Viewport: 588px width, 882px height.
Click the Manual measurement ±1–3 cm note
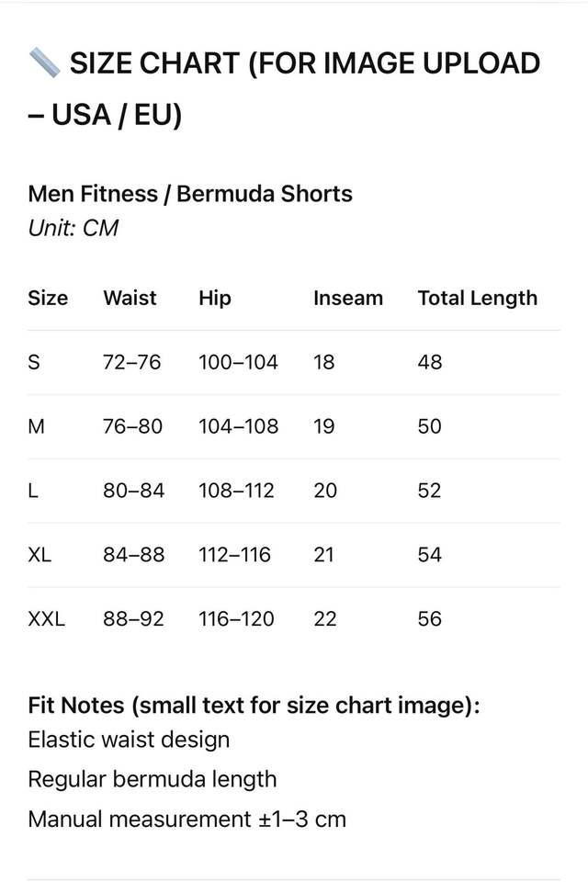coord(187,819)
